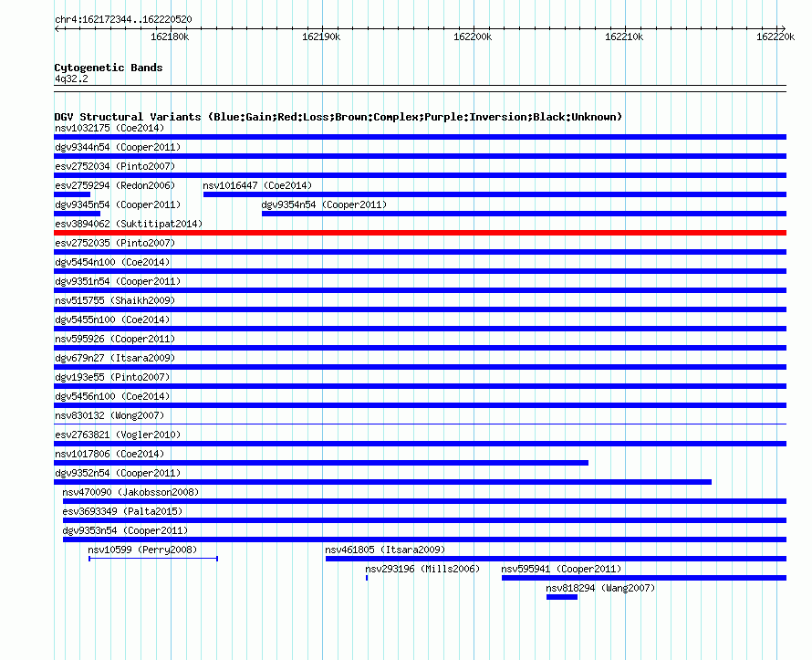Click the 162220k ruler label

coord(776,37)
